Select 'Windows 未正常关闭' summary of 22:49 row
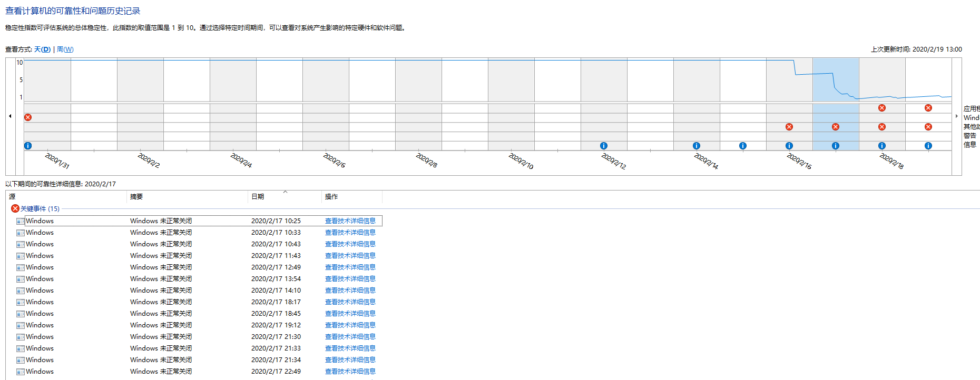 point(161,372)
